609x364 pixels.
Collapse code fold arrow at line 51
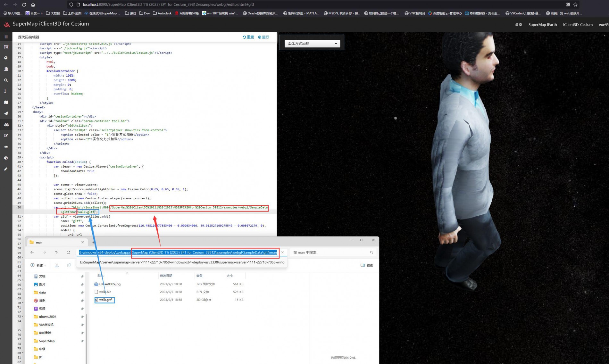point(22,217)
